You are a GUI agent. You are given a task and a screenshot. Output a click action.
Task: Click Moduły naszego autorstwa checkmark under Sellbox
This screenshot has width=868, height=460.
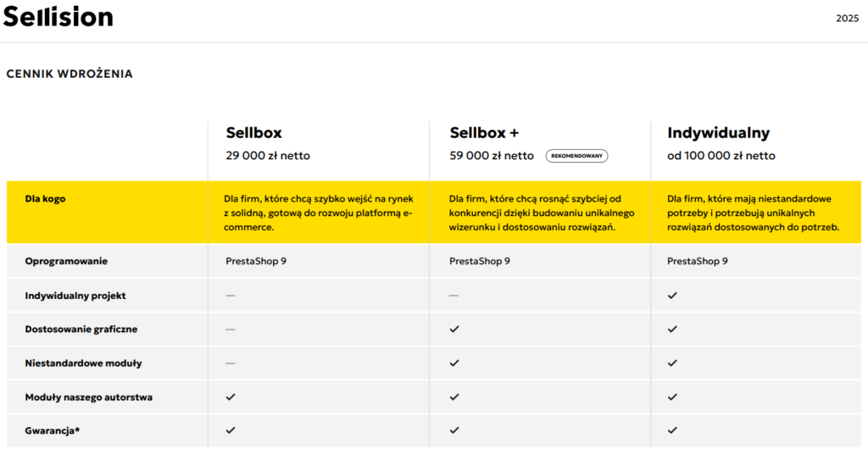(x=231, y=396)
